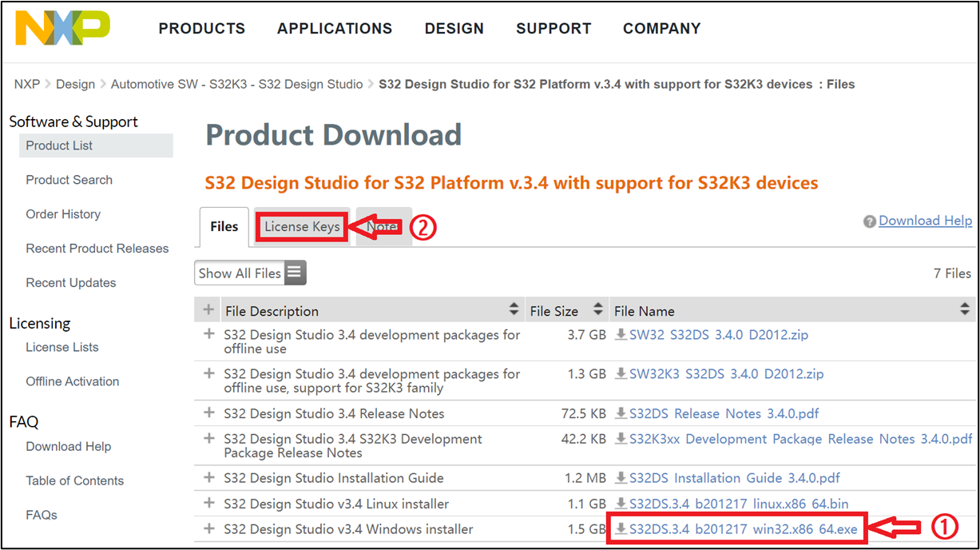This screenshot has width=980, height=550.
Task: Open the DESIGN menu
Action: (454, 29)
